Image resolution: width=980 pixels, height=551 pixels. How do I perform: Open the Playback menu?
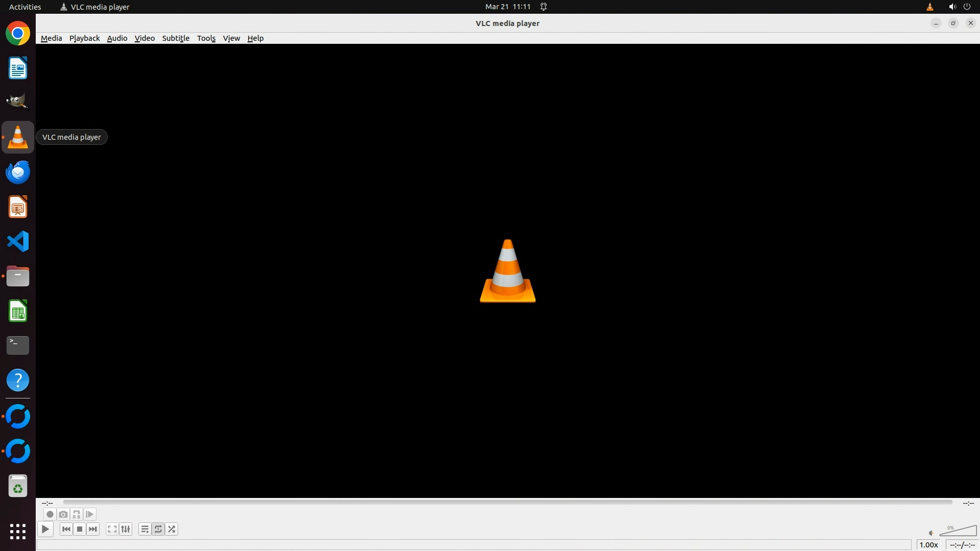click(x=84, y=38)
